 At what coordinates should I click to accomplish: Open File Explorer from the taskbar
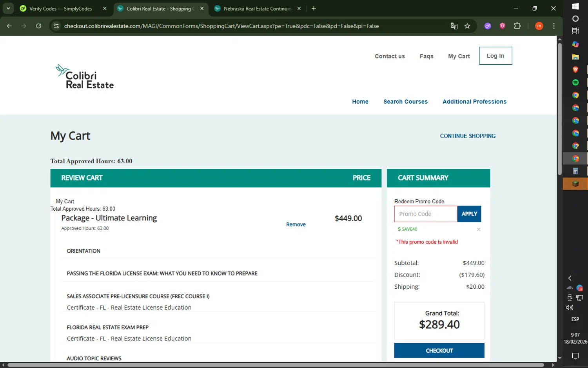click(x=575, y=57)
